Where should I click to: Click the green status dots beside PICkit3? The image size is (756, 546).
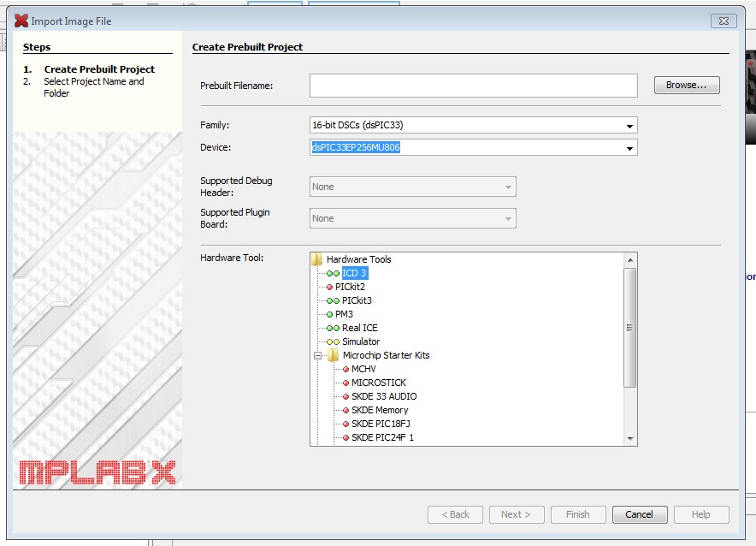333,301
